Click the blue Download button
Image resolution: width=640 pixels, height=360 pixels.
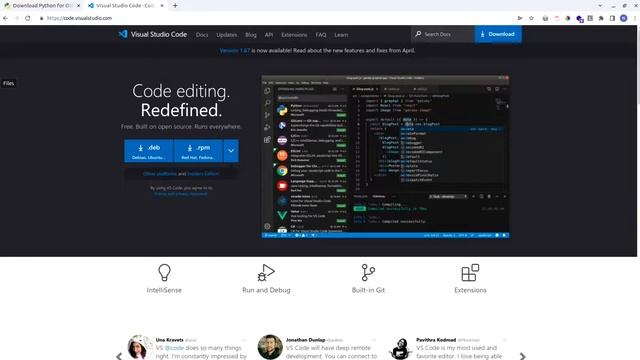tap(498, 34)
